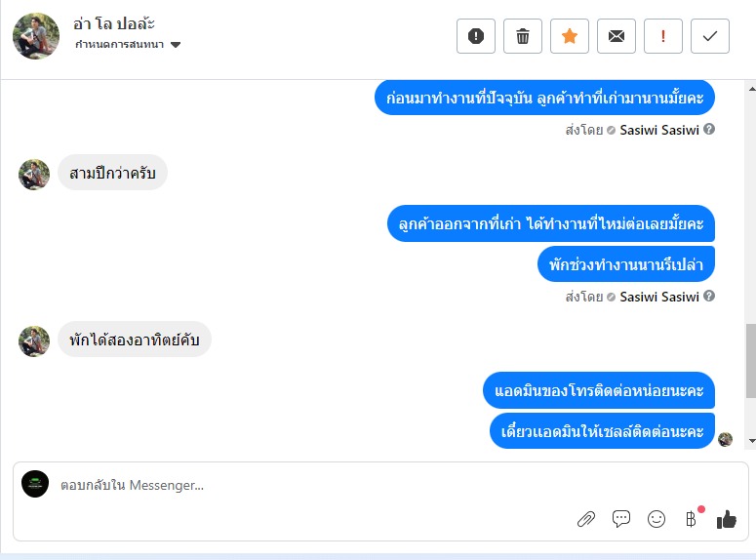Image resolution: width=756 pixels, height=560 pixels.
Task: Click scrollbar down arrow in chat
Action: point(752,441)
